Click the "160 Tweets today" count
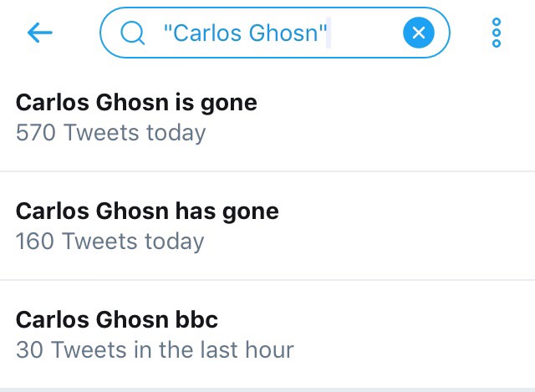This screenshot has height=392, width=535. coord(110,241)
